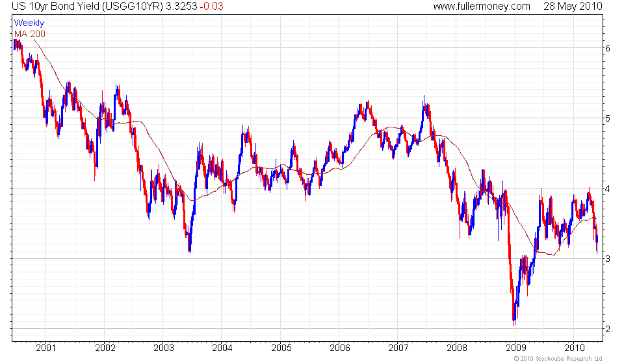Select the 2001 year label on x-axis
The image size is (637, 364).
tap(46, 348)
